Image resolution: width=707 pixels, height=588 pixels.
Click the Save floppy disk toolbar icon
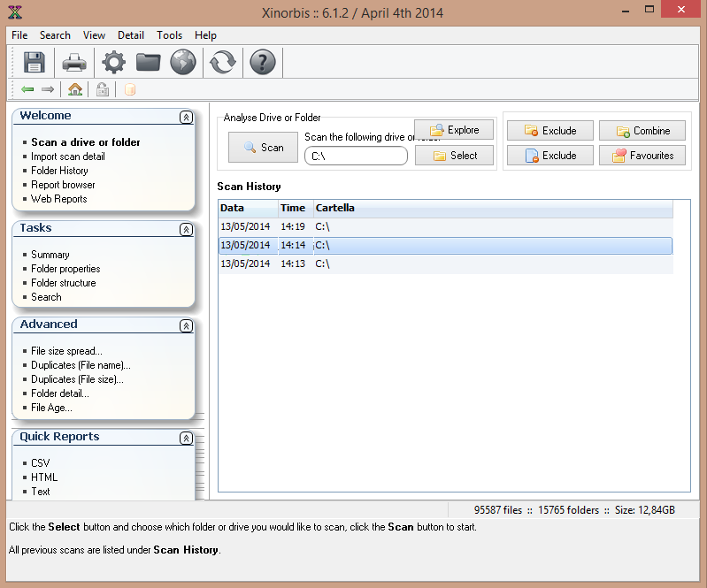(x=34, y=62)
